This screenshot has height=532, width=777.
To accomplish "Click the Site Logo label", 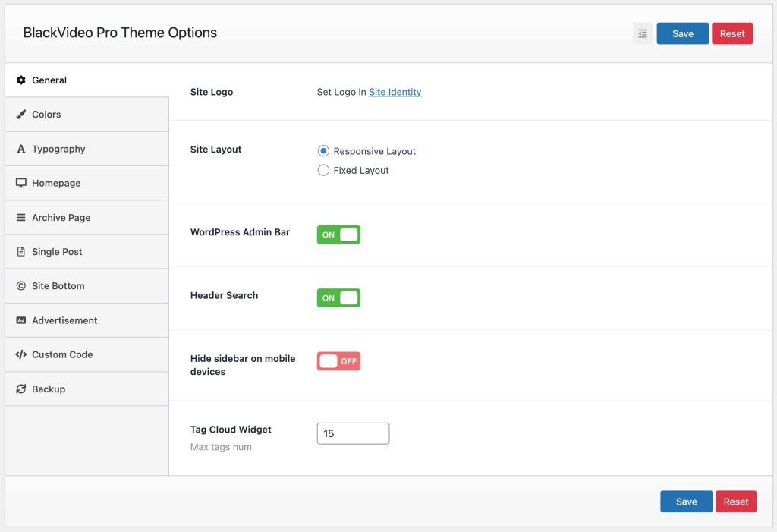I will (x=212, y=92).
